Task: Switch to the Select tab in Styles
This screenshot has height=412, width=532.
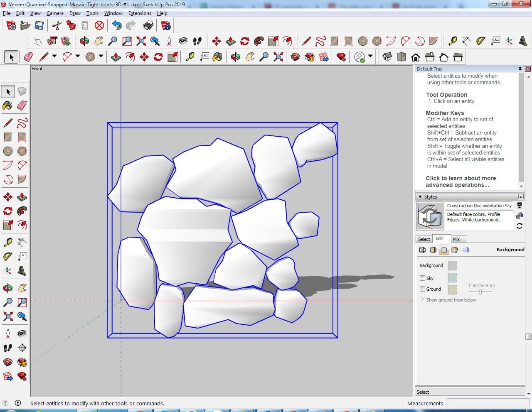Action: pos(424,239)
